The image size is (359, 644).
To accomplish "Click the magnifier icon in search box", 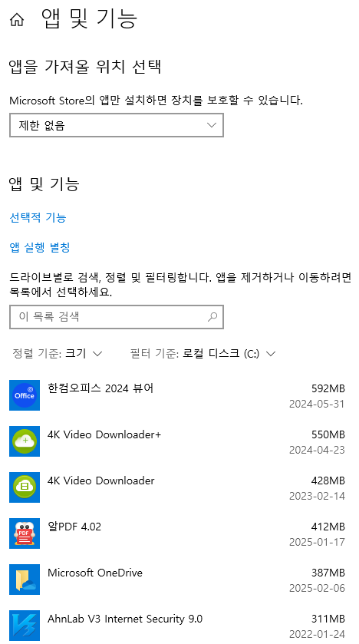I will click(x=212, y=317).
